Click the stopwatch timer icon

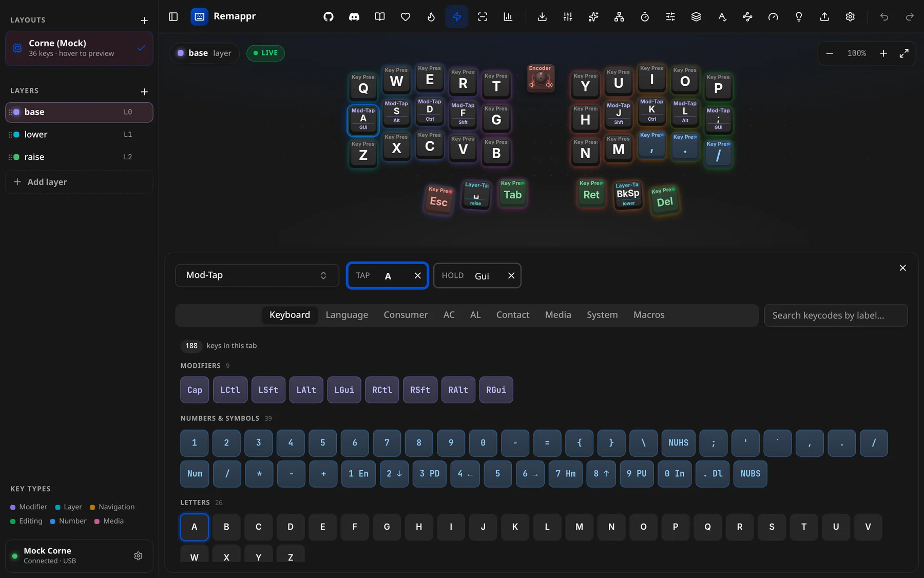[645, 17]
